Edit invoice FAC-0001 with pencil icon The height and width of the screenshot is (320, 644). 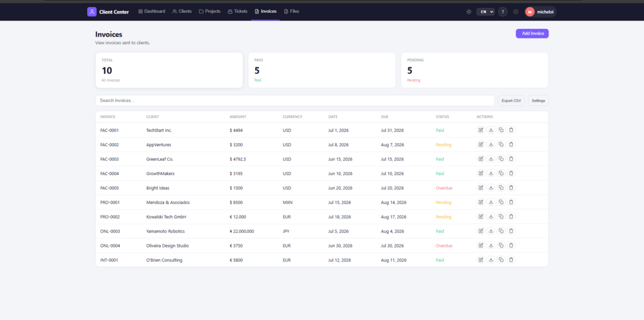coord(481,130)
